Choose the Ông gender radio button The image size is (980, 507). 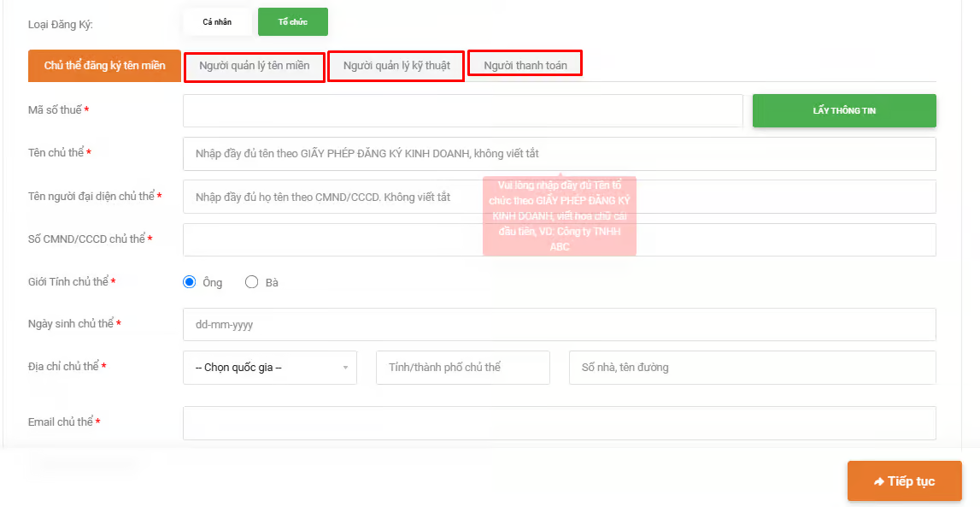point(190,281)
